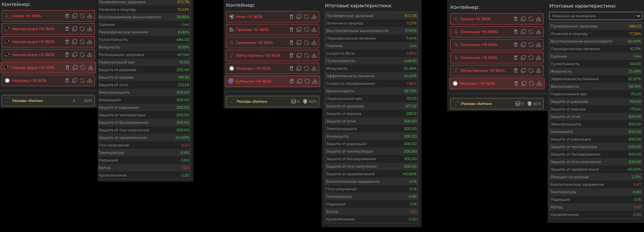
Task: Open the Бублгум +15 160% artifact slot
Action: (x=253, y=81)
